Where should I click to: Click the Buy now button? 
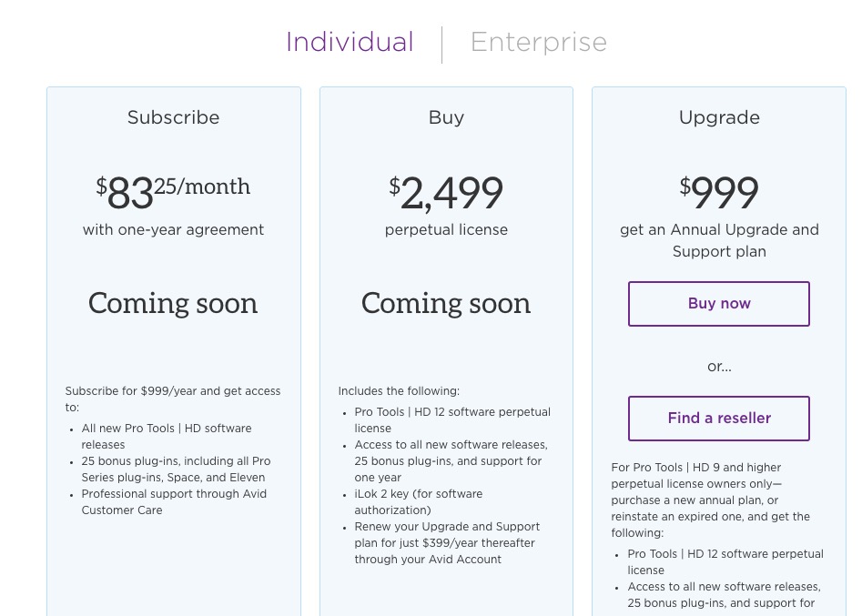click(x=719, y=304)
